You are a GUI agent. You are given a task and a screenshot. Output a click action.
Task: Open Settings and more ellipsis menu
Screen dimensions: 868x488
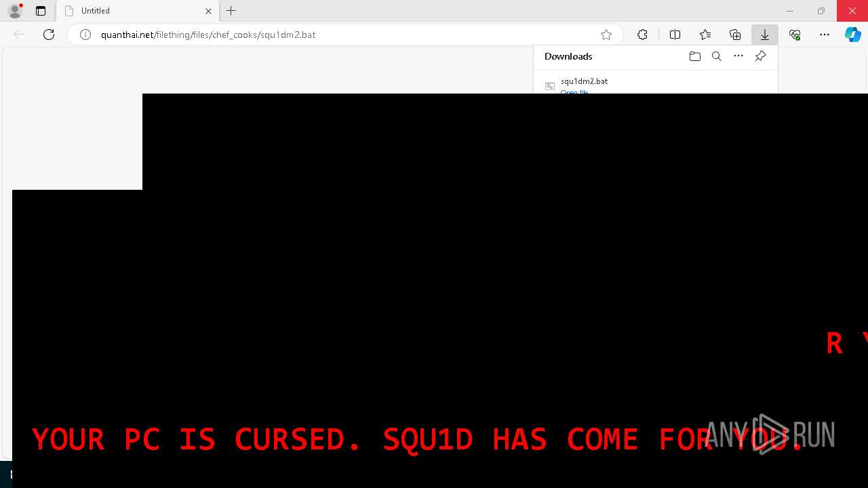825,35
